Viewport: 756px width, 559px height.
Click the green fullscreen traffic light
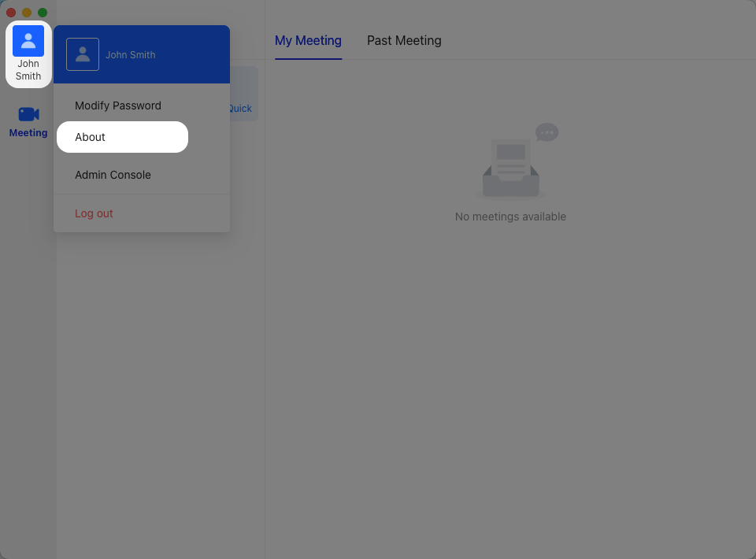(x=42, y=12)
